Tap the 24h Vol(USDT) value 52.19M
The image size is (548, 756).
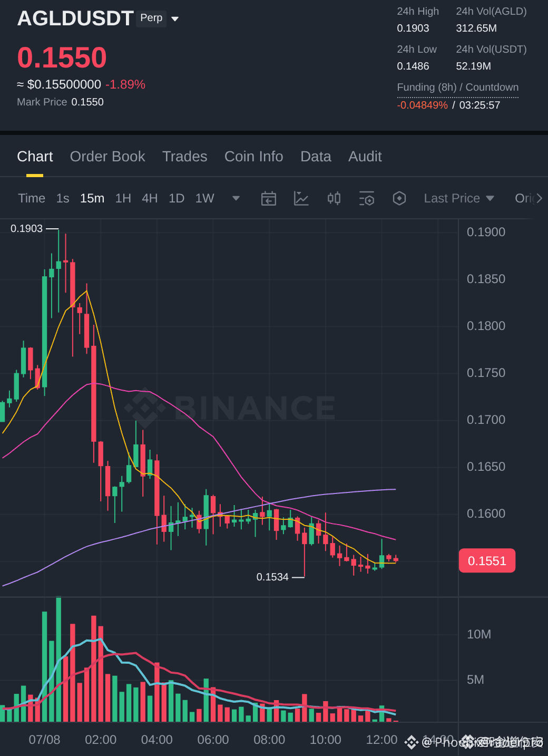pos(473,66)
